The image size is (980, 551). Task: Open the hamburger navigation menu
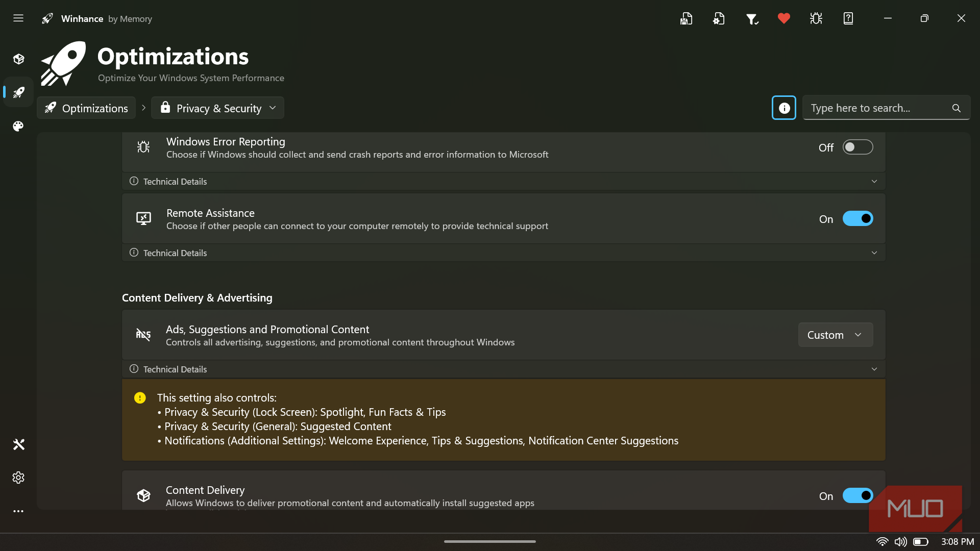pyautogui.click(x=18, y=18)
